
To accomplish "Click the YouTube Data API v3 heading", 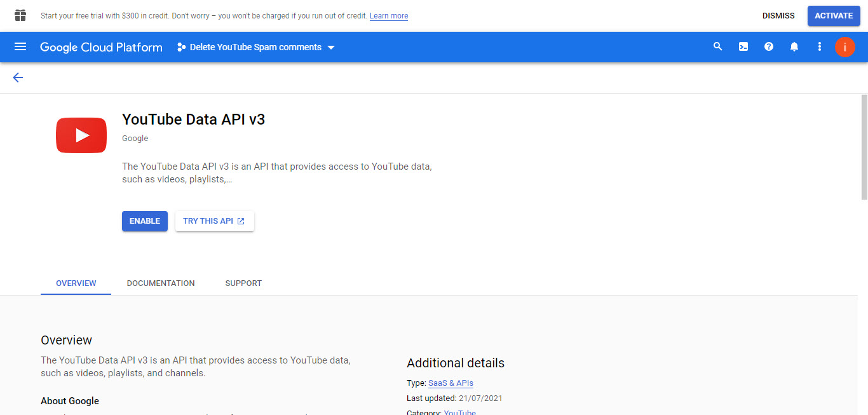I will point(193,119).
